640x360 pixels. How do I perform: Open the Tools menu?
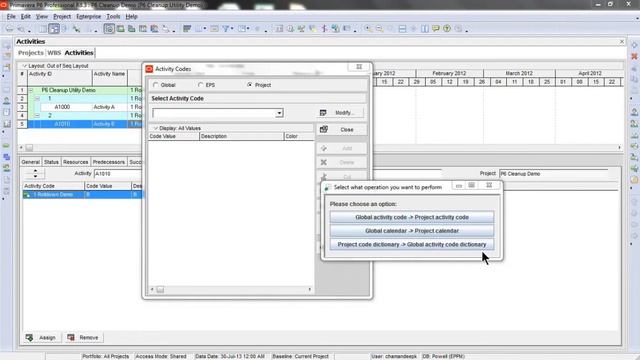coord(113,17)
